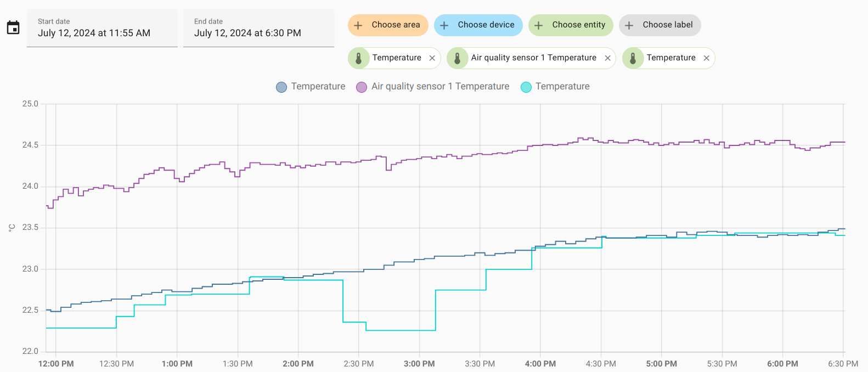The width and height of the screenshot is (868, 372).
Task: Click the 3:00 PM time axis label
Action: pyautogui.click(x=419, y=364)
